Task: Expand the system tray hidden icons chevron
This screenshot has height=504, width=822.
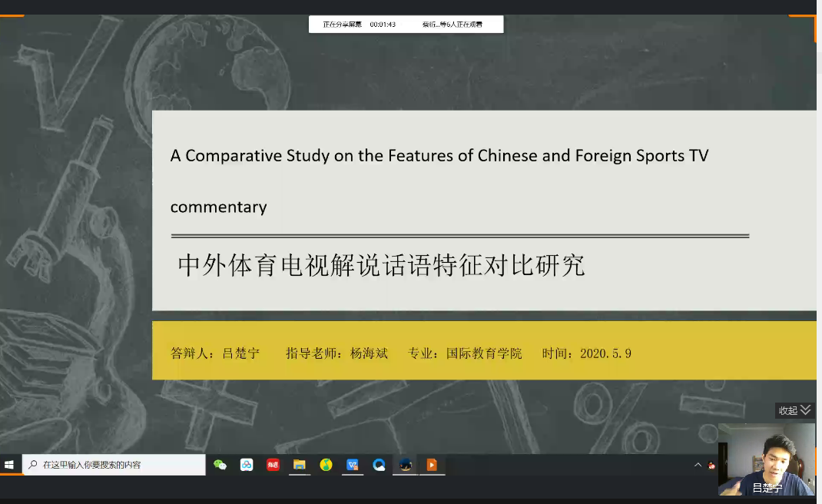Action: click(x=698, y=465)
